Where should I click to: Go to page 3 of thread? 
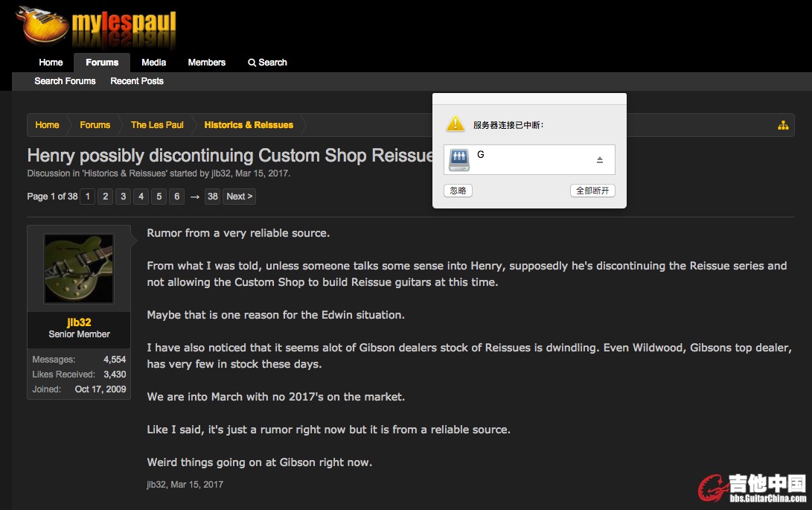124,197
